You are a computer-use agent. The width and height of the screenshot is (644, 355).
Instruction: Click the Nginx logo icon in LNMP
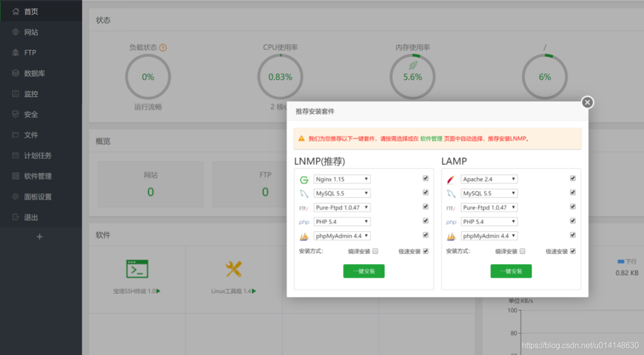tap(304, 180)
